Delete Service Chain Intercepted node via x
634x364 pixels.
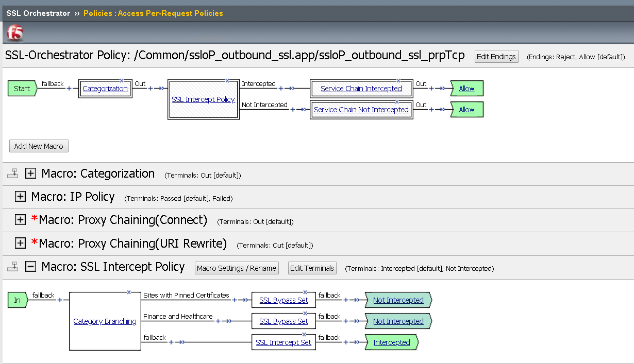(x=398, y=80)
